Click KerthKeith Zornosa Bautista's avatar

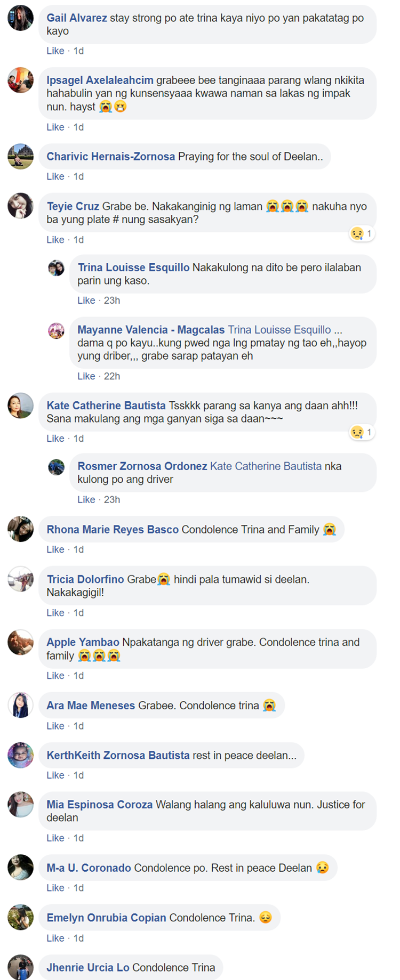coord(20,756)
